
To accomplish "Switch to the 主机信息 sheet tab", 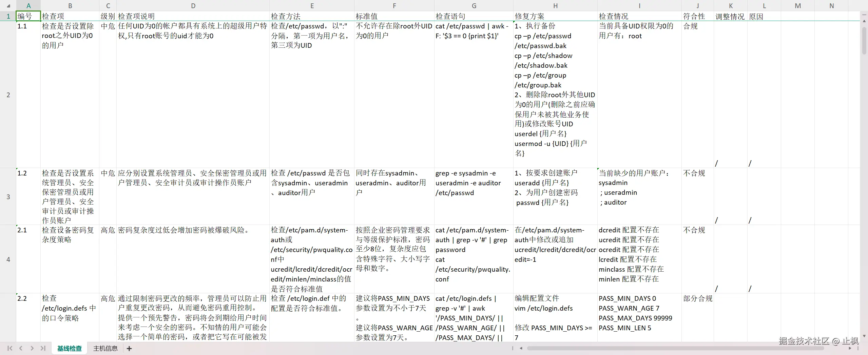I will click(105, 348).
